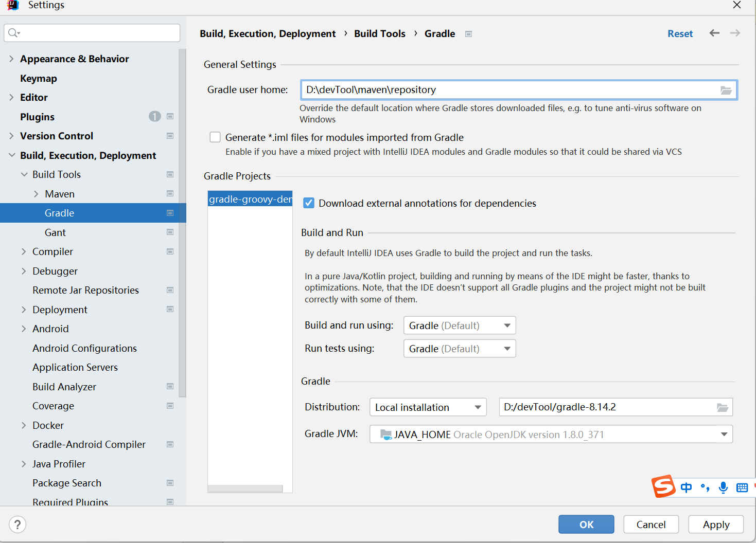The height and width of the screenshot is (543, 756).
Task: Click project-settings icon on Build Tools row
Action: [170, 174]
